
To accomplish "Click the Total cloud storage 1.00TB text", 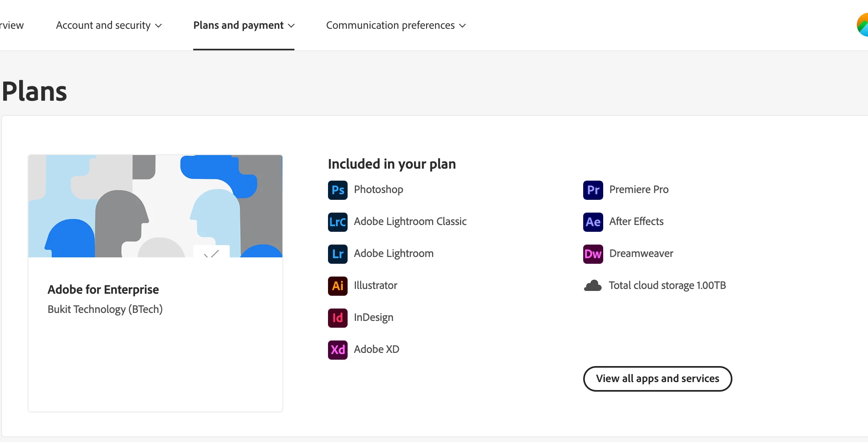I will click(x=667, y=285).
